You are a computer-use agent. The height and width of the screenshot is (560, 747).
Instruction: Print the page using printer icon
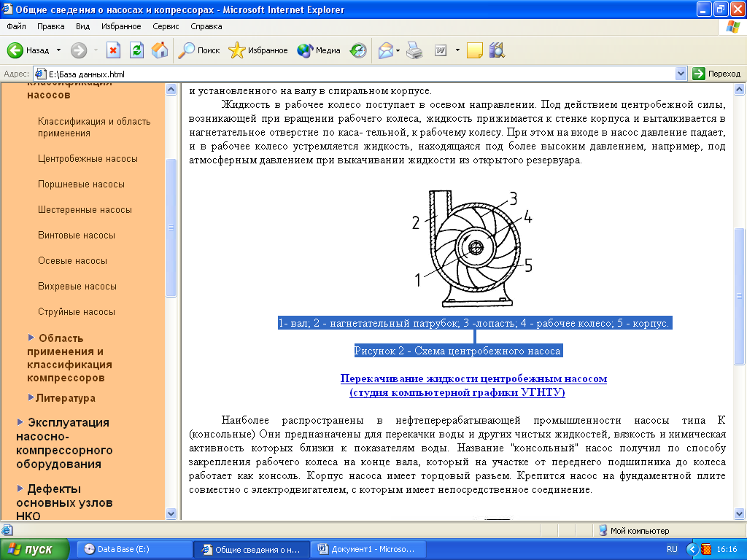414,50
